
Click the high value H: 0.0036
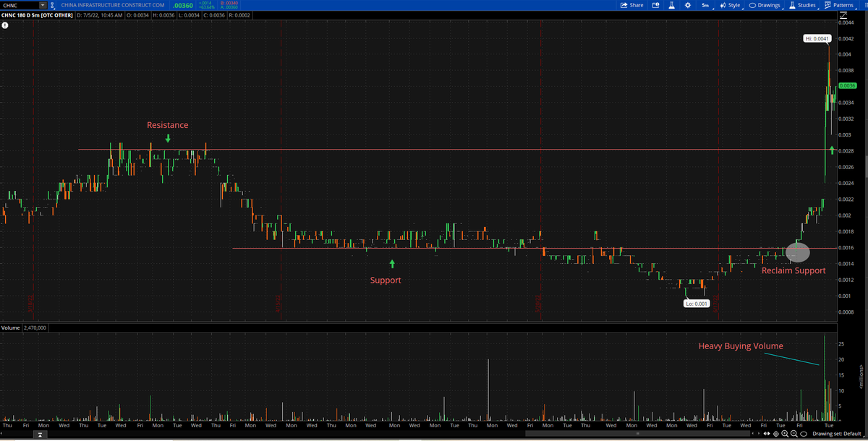tap(165, 14)
